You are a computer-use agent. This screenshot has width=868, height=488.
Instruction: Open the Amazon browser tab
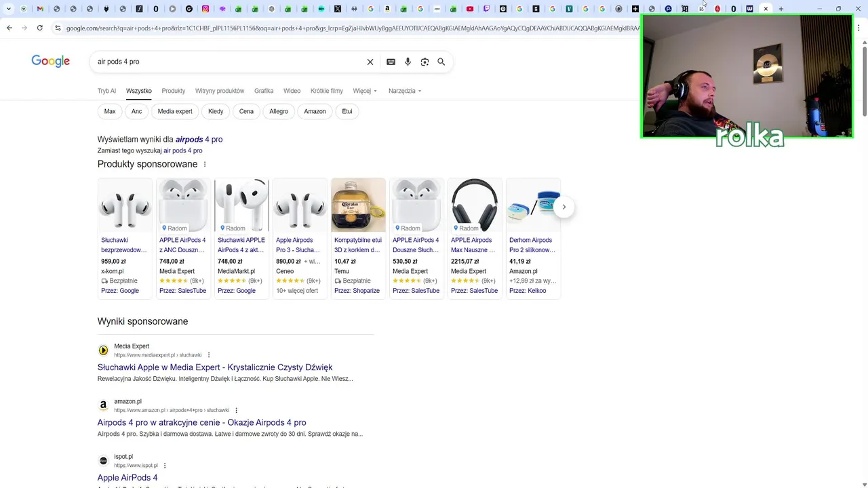point(387,9)
